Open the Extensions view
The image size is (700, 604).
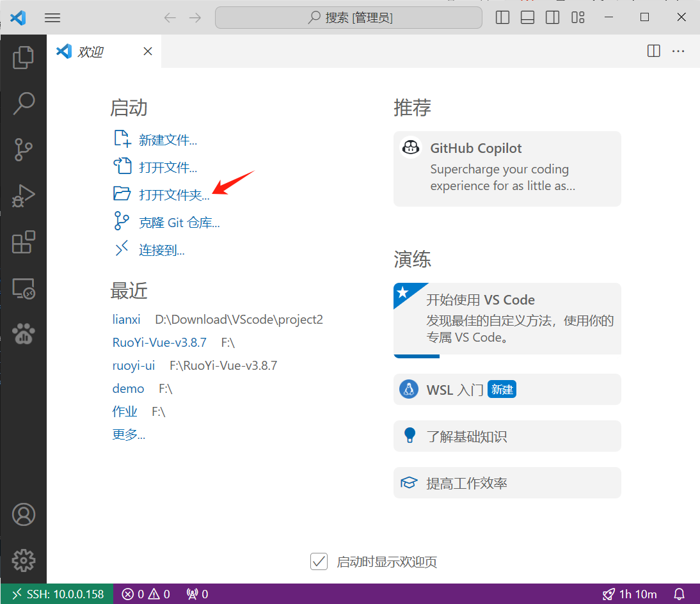coord(23,242)
